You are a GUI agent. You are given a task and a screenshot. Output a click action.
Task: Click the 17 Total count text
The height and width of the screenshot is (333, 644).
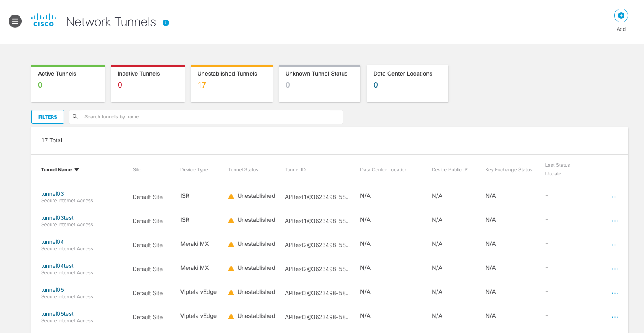(52, 140)
